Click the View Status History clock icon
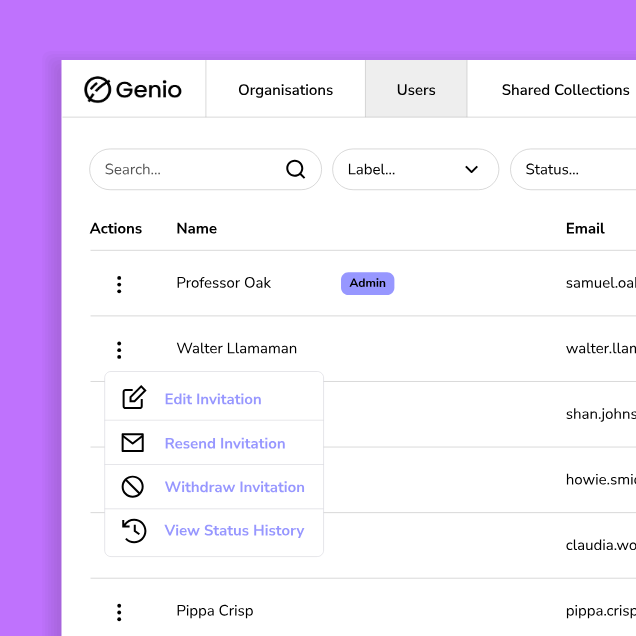 [133, 531]
